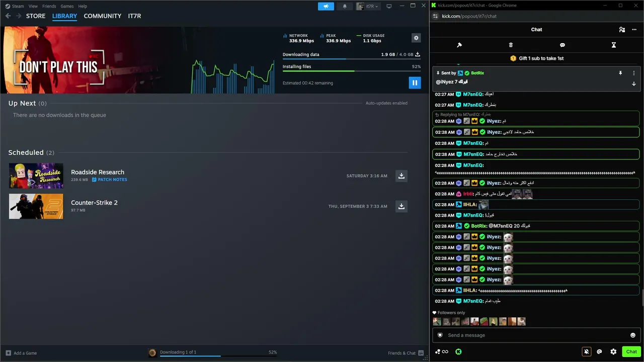644x362 pixels.
Task: Expand the pinned message with down arrow
Action: coord(633,83)
